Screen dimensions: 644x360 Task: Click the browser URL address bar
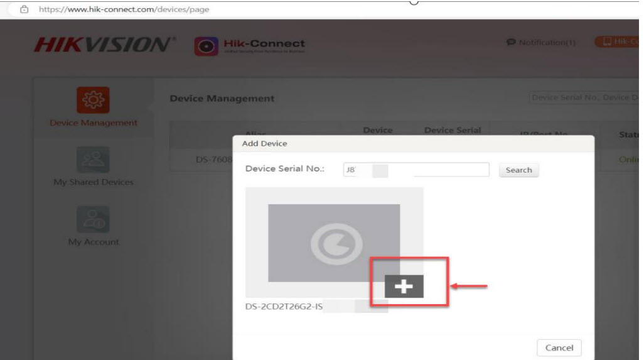tap(188, 9)
